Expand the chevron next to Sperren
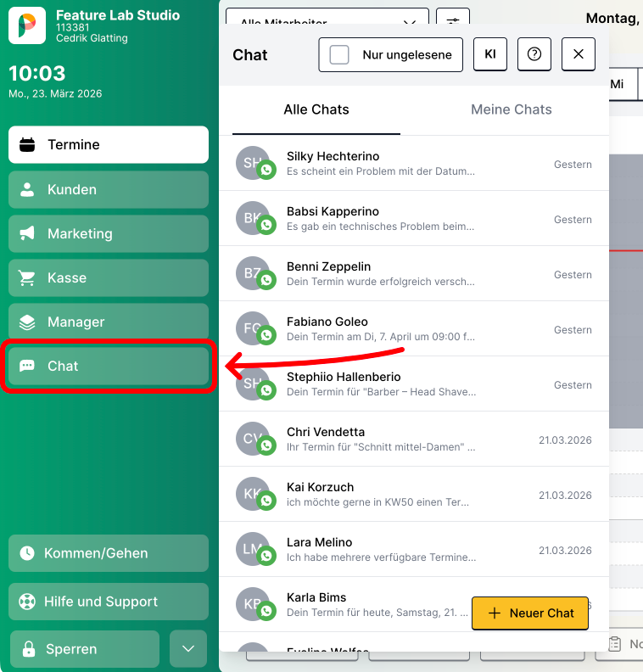Viewport: 643px width, 672px height. [188, 649]
